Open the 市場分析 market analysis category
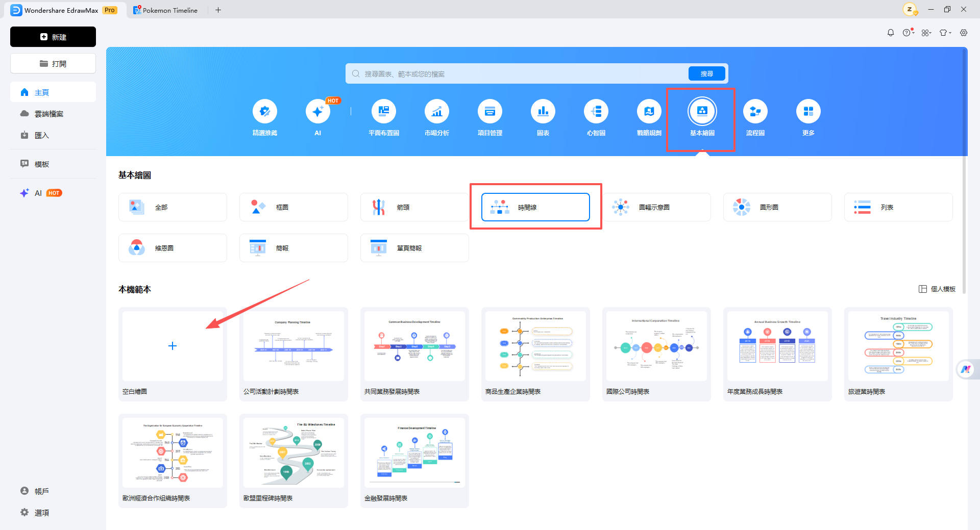This screenshot has height=530, width=980. pyautogui.click(x=437, y=117)
